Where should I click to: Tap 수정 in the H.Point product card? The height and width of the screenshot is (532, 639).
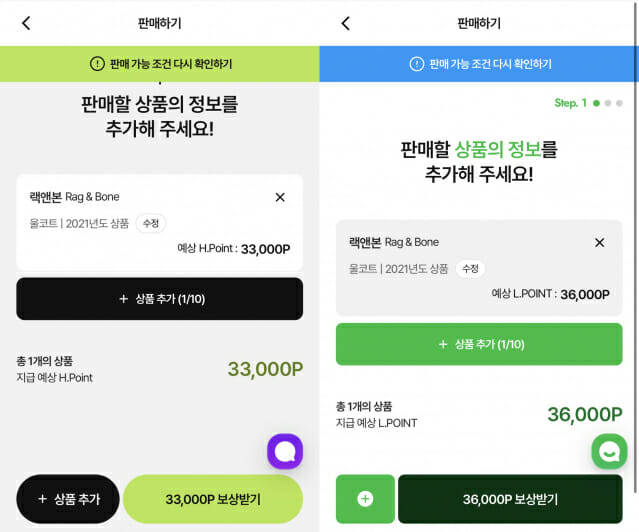point(151,223)
